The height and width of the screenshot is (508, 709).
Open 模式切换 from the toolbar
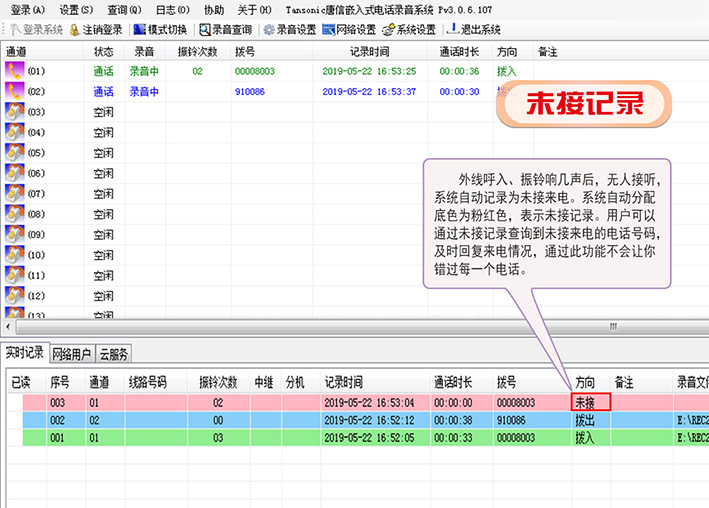click(140, 29)
